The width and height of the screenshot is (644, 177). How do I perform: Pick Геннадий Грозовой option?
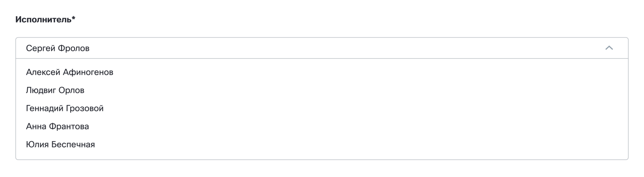[65, 109]
